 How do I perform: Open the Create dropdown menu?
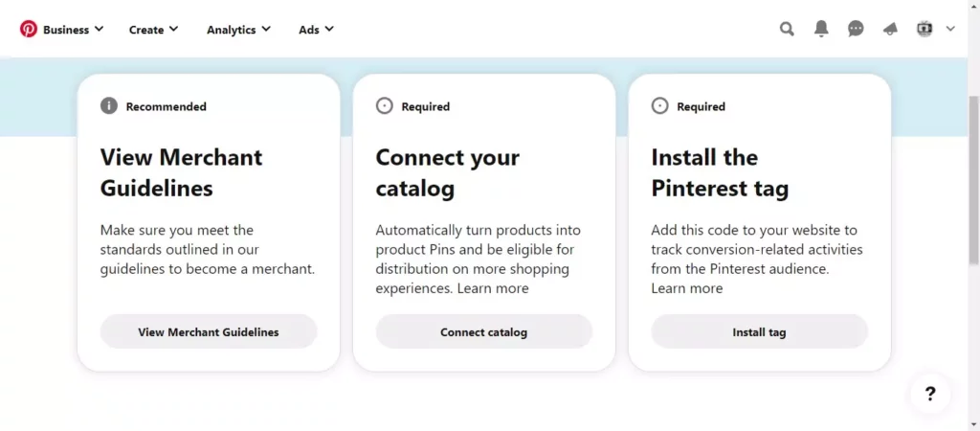[153, 30]
